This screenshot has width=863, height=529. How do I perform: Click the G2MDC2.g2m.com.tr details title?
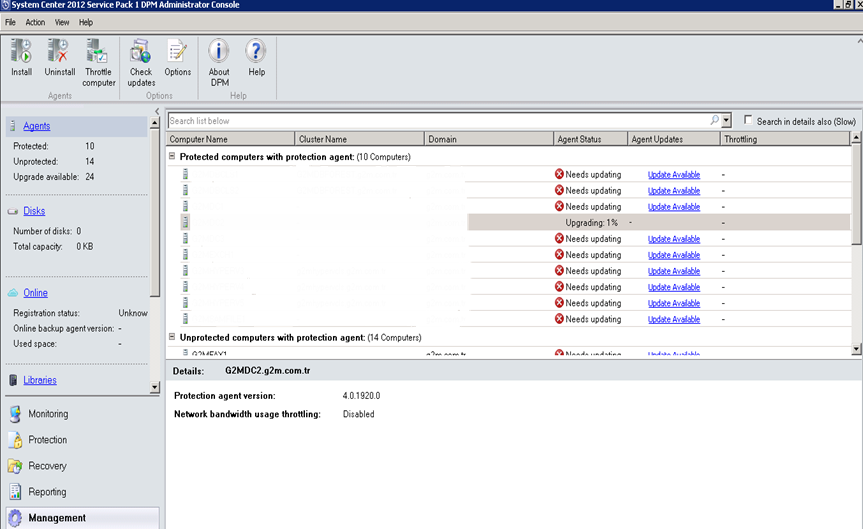tap(267, 370)
